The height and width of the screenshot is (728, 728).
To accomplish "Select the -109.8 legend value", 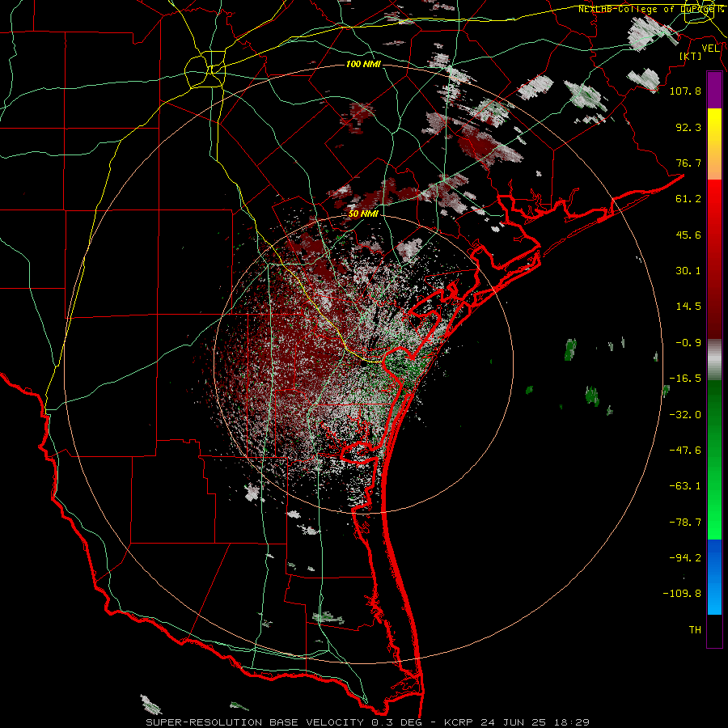I will [x=682, y=594].
